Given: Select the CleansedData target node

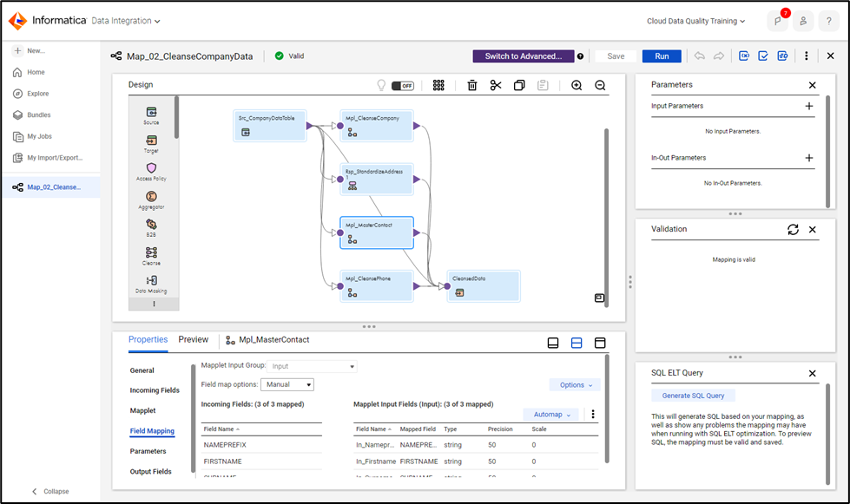Looking at the screenshot, I should [x=484, y=286].
